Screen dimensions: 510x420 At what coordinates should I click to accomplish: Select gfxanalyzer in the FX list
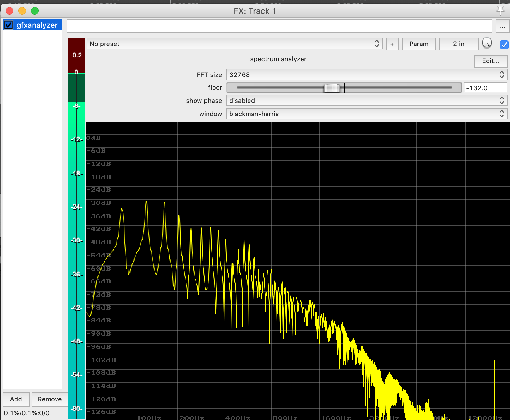click(37, 25)
